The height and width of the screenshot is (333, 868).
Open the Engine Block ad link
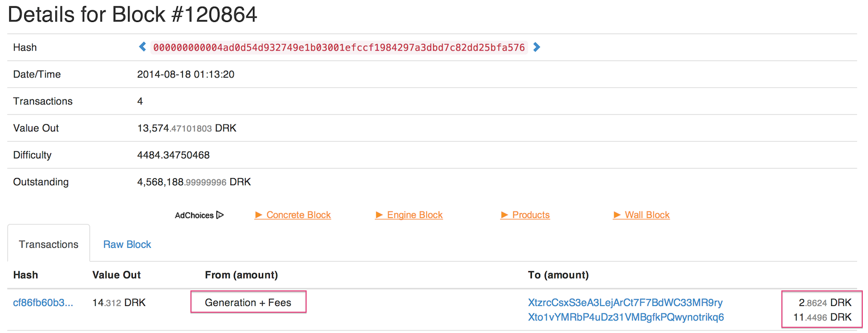tap(415, 215)
